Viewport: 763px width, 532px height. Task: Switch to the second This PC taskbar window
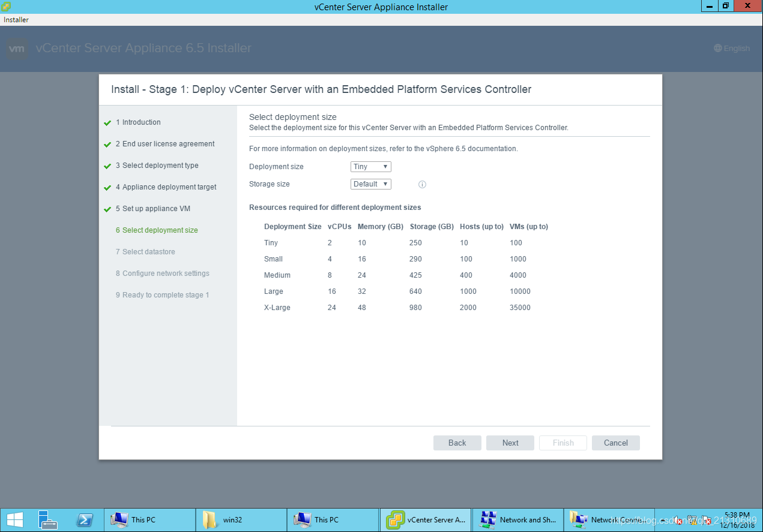tap(333, 519)
